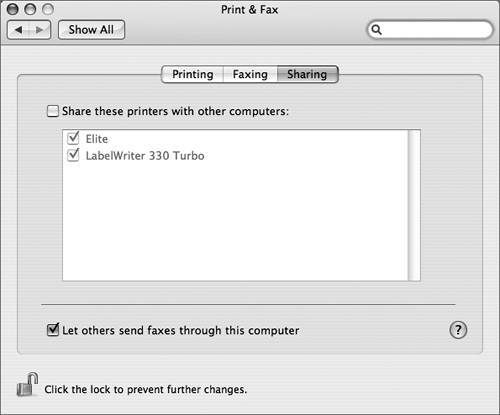Click the printer list vertical scrollbar
This screenshot has width=500, height=415.
coord(414,205)
